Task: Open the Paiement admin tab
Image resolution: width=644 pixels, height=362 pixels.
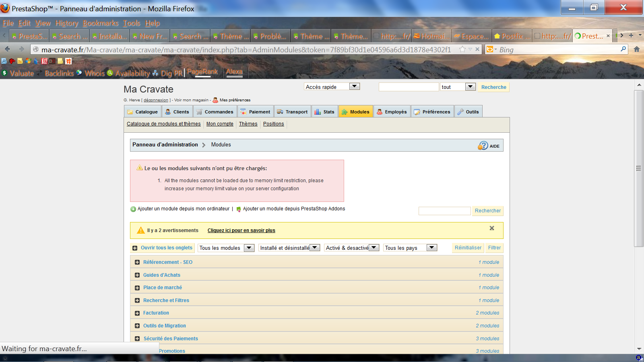Action: click(256, 111)
